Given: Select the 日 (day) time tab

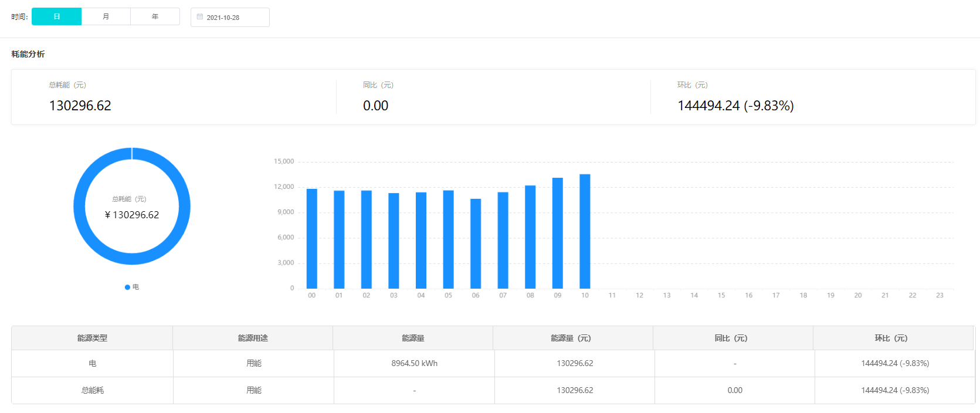Looking at the screenshot, I should [x=56, y=16].
